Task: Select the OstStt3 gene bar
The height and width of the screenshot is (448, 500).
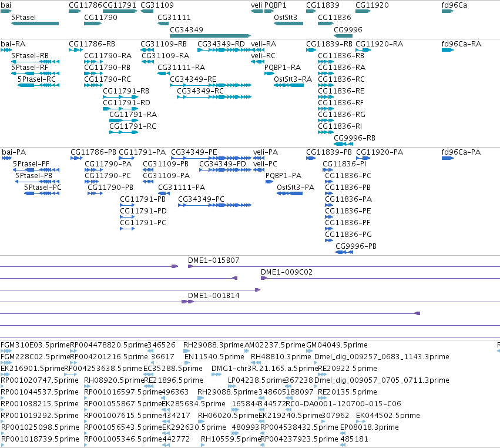Action: coord(288,24)
